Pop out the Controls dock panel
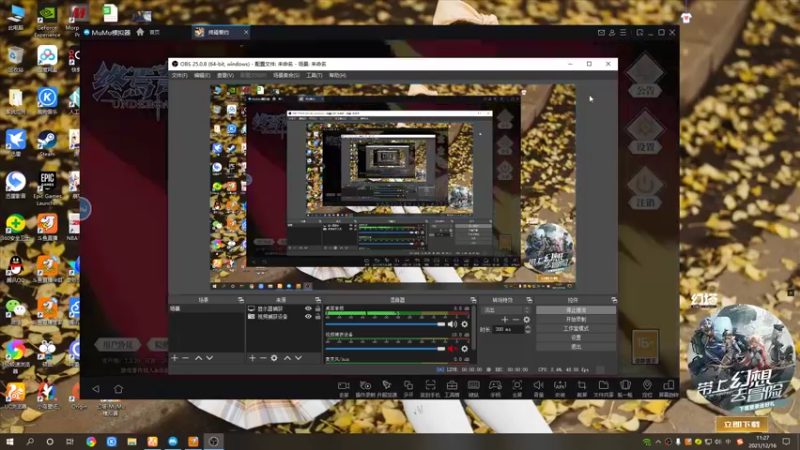Viewport: 800px width, 450px height. tap(614, 300)
